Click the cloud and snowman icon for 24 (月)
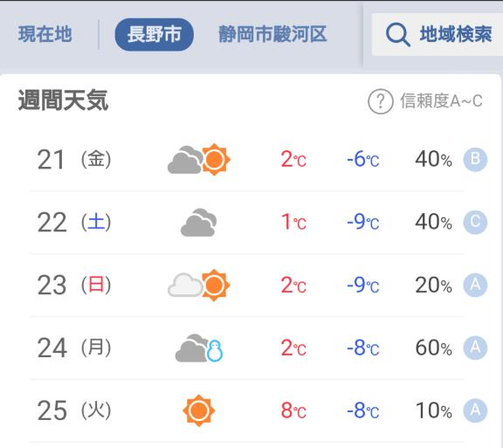The image size is (503, 448). pyautogui.click(x=199, y=348)
